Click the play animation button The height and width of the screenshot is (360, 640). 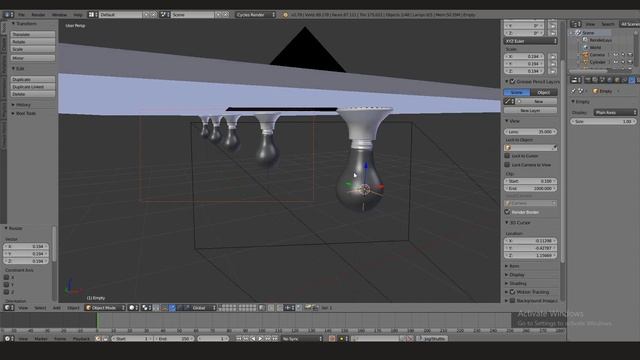pos(260,339)
